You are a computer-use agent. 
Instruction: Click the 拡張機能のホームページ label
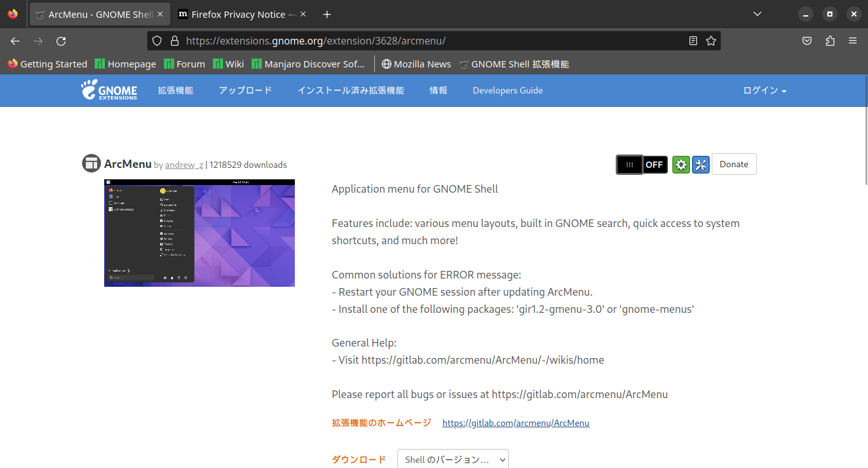pyautogui.click(x=381, y=423)
